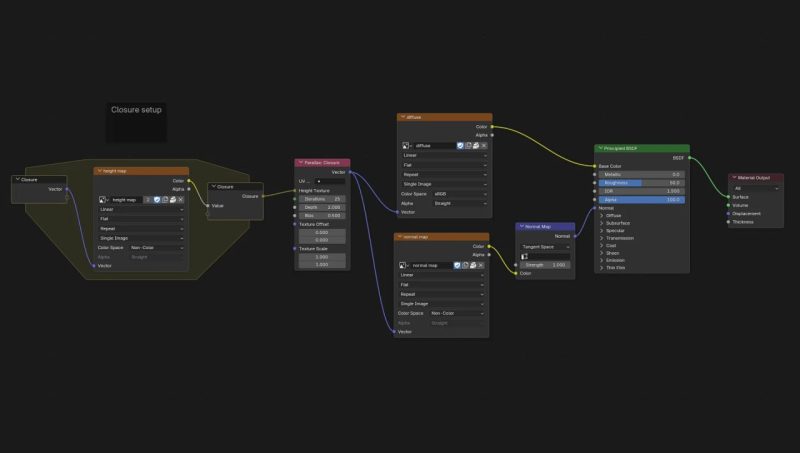This screenshot has height=453, width=800.
Task: Open the Tangent Space dropdown
Action: tap(546, 246)
